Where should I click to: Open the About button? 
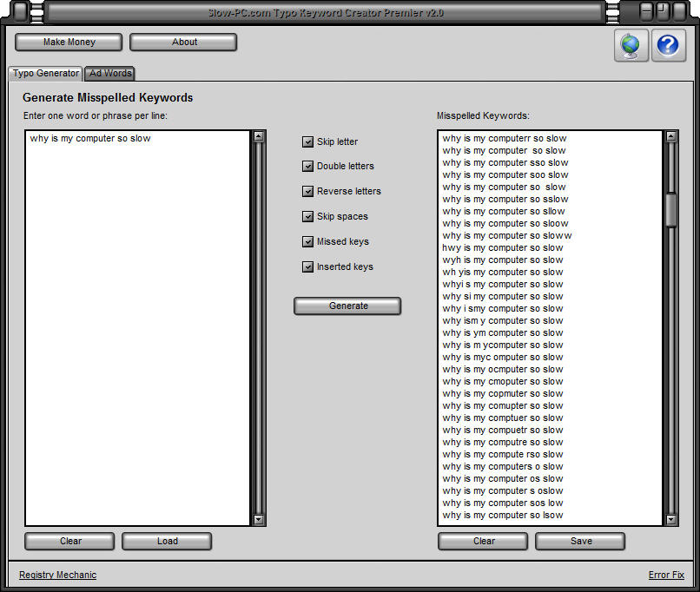183,42
